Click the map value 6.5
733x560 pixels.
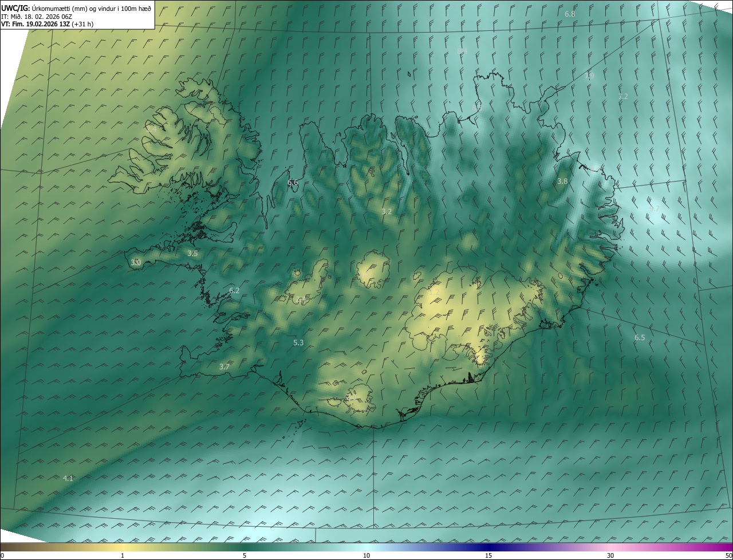[x=640, y=338]
